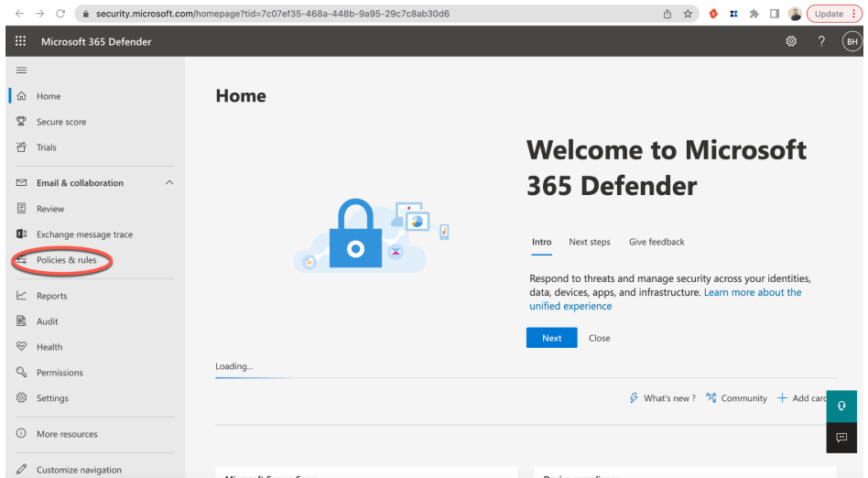Image resolution: width=868 pixels, height=478 pixels.
Task: Bookmark page with the star icon
Action: coord(688,14)
